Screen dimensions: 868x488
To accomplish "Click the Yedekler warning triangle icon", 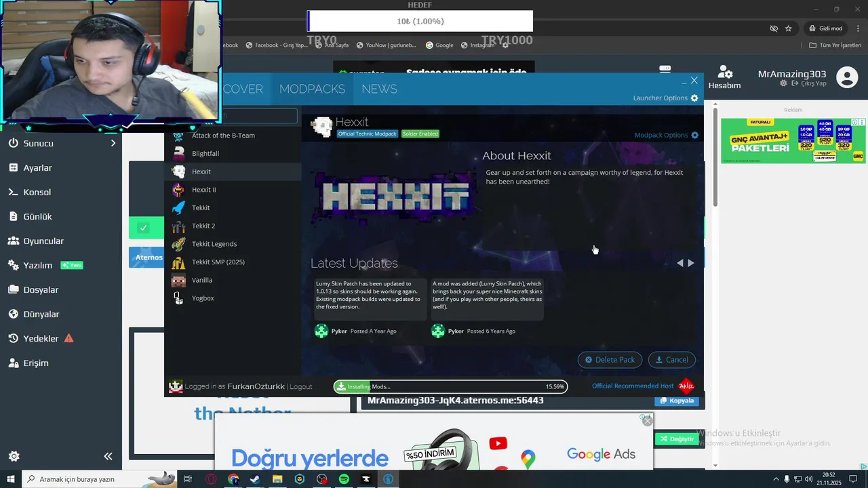I will click(x=68, y=338).
